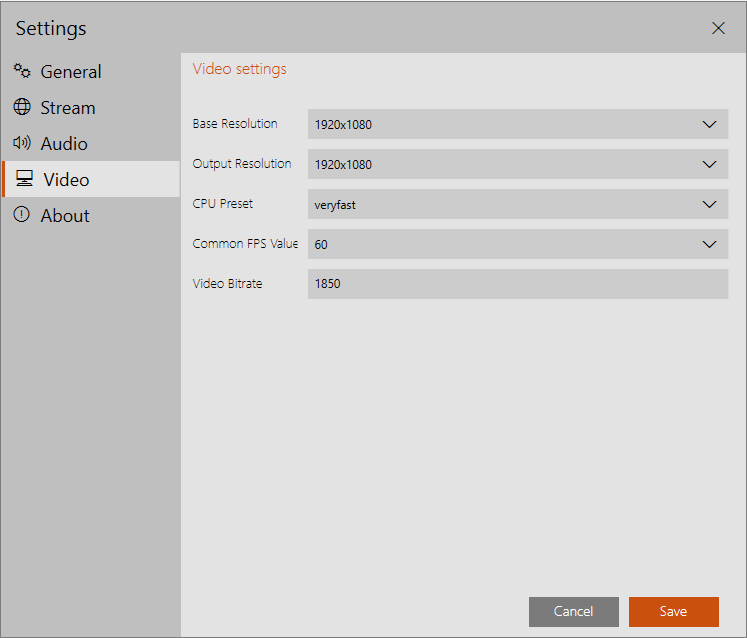Viewport: 747px width, 638px height.
Task: Open the CPU Preset dropdown arrow
Action: (x=709, y=204)
